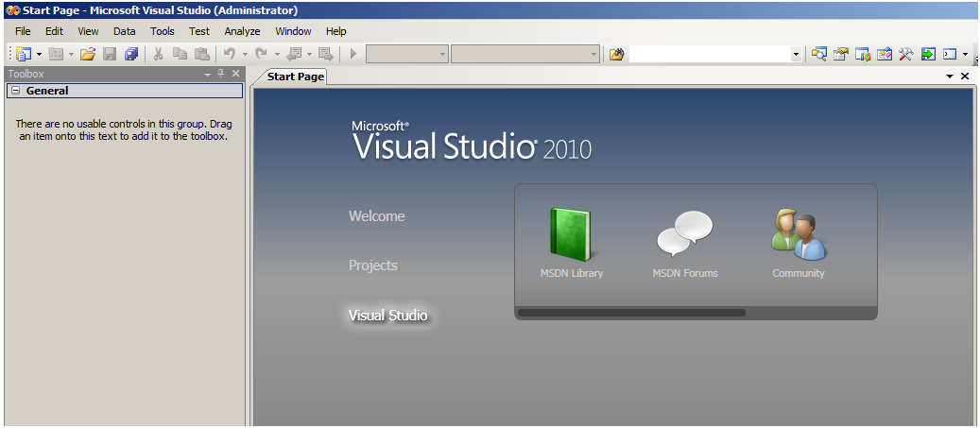980x428 pixels.
Task: Click the Object Browser toolbar icon
Action: 885,55
